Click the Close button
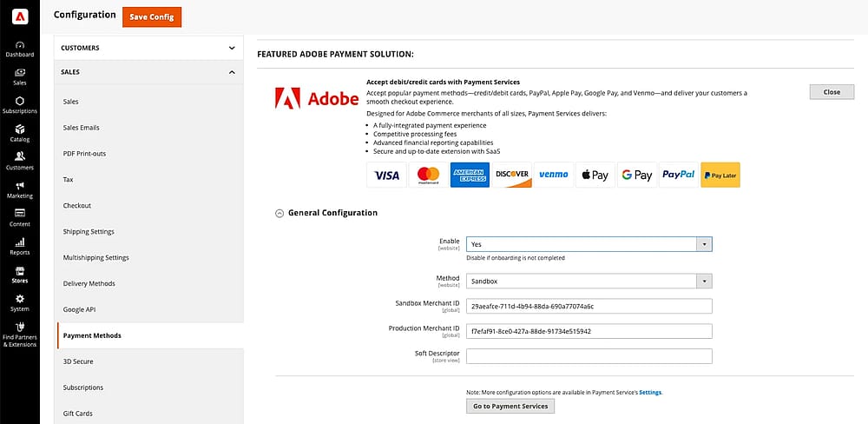 (832, 92)
